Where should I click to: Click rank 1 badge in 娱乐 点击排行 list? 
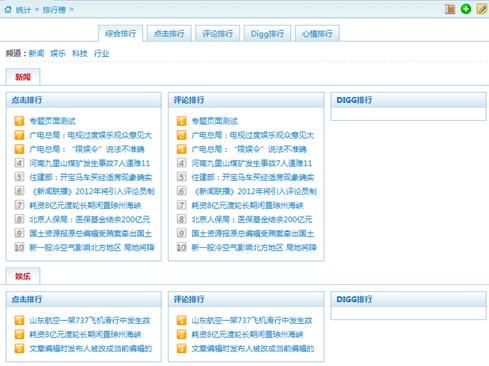coord(19,320)
